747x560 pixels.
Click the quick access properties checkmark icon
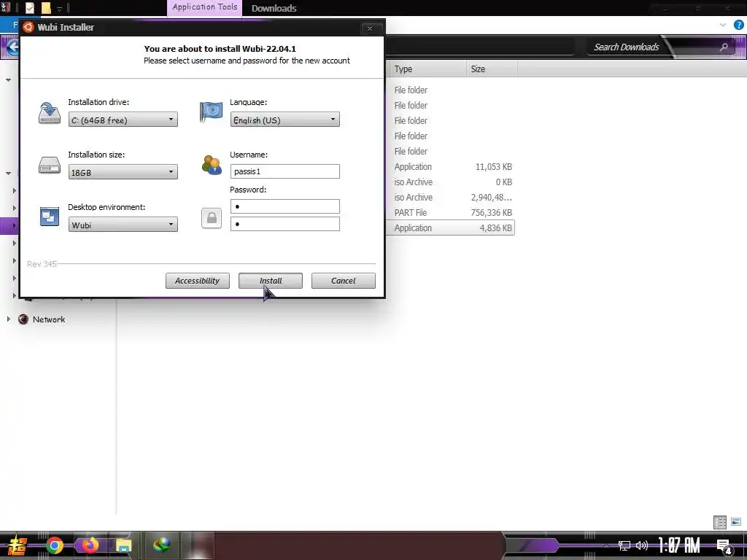click(x=29, y=7)
